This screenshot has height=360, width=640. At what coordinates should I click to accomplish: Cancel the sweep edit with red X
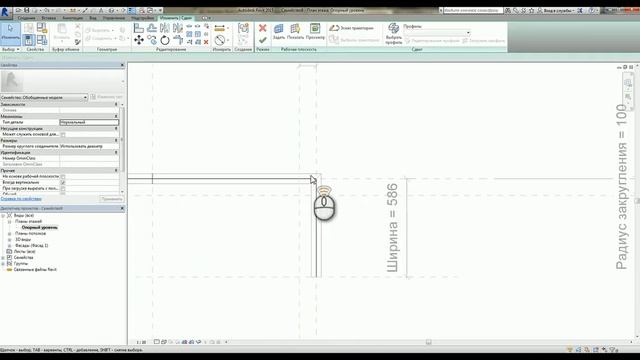pos(262,28)
